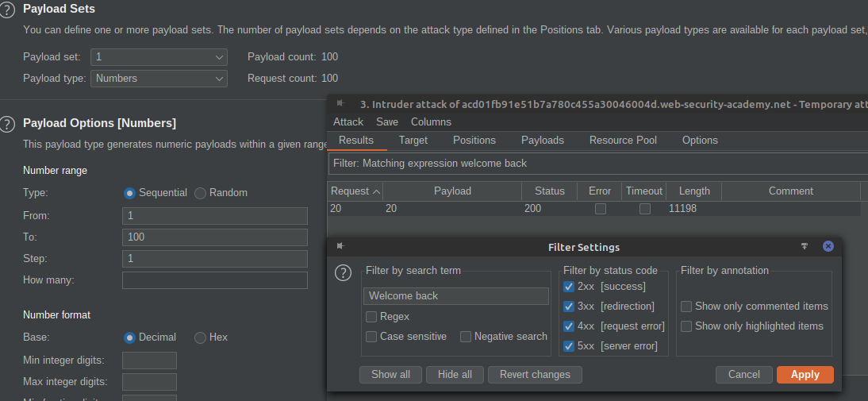Image resolution: width=868 pixels, height=401 pixels.
Task: Click window menu icon of Intruder attack window
Action: (340, 103)
